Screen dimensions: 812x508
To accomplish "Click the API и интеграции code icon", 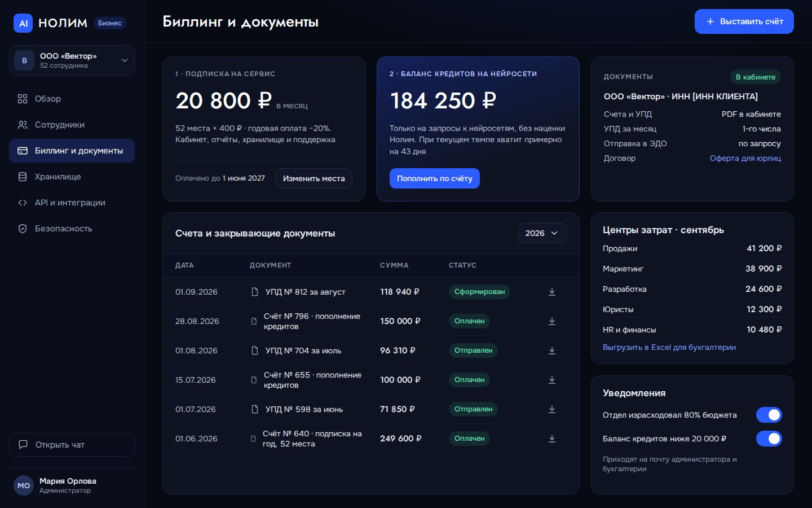I will (23, 203).
